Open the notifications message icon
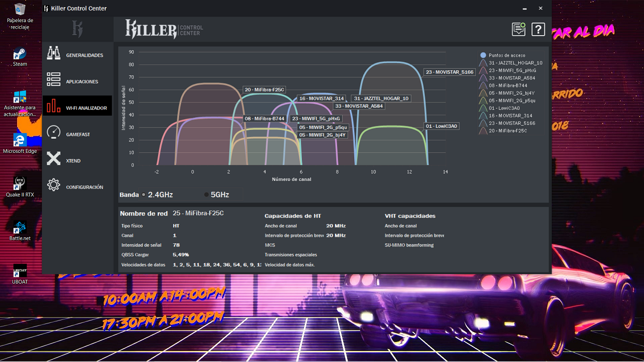The image size is (644, 362). tap(519, 29)
